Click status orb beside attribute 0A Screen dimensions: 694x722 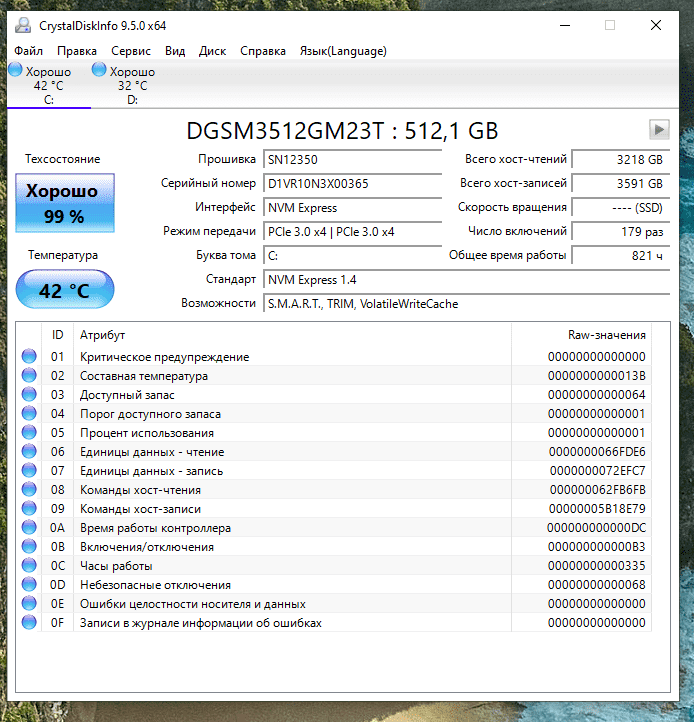click(x=29, y=528)
